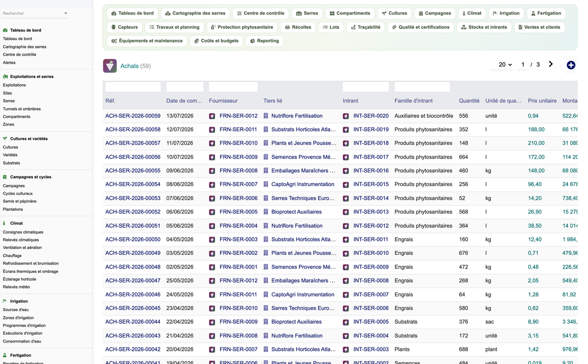Open Variétés in the sidebar
Viewport: 588px width, 364px height.
(x=10, y=155)
